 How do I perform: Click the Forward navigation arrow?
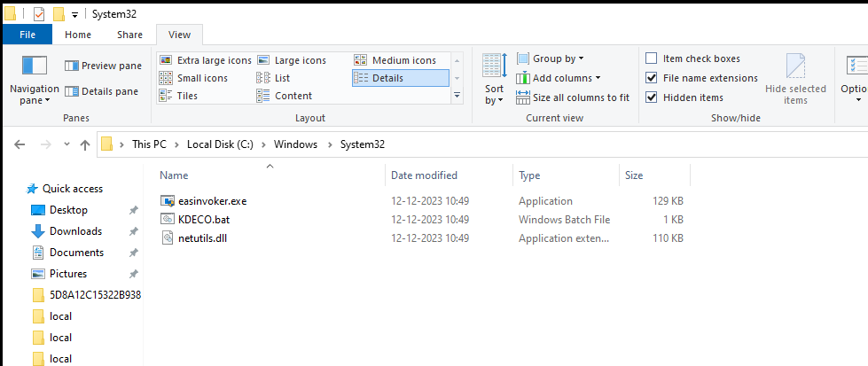(46, 144)
